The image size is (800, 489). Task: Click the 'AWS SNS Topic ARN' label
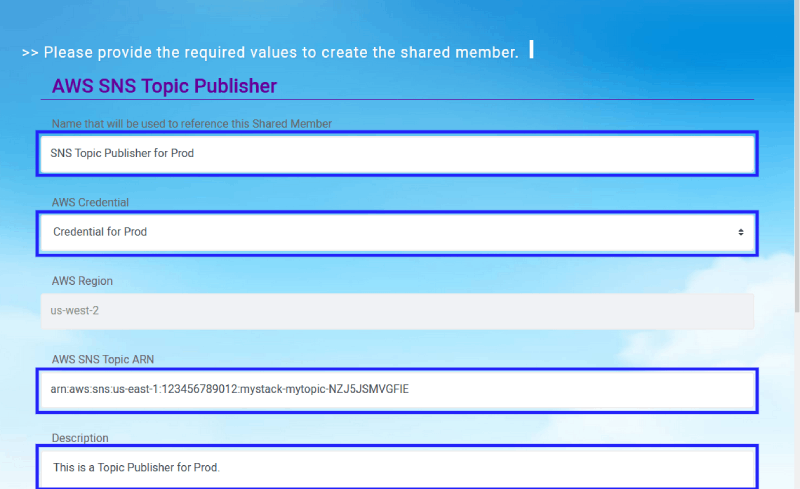pos(103,359)
